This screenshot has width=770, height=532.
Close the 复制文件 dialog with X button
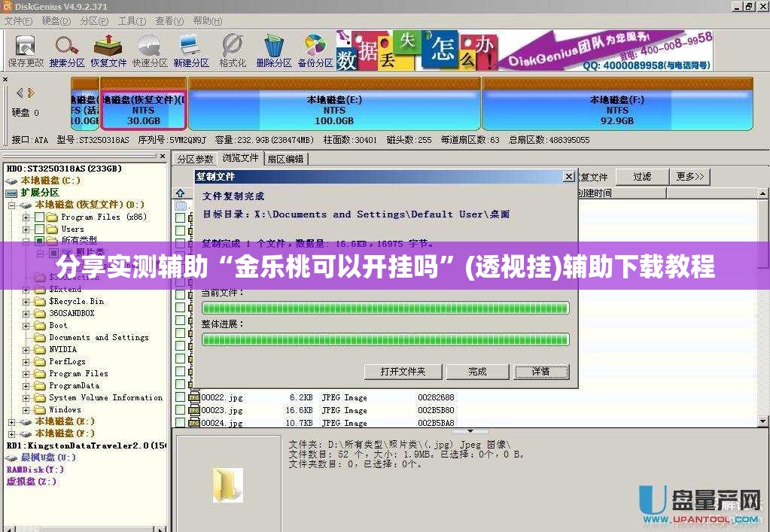(x=569, y=177)
